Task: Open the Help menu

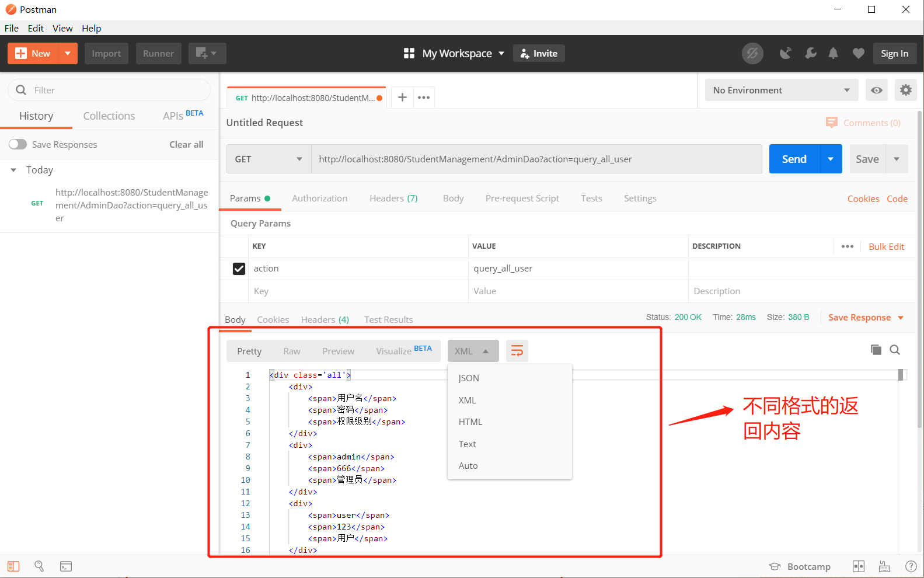Action: (x=91, y=28)
